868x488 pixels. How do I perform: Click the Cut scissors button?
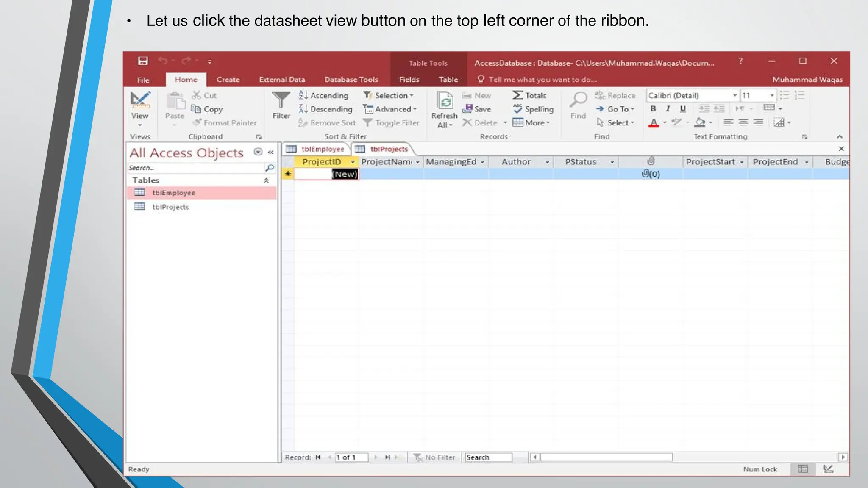[x=204, y=95]
